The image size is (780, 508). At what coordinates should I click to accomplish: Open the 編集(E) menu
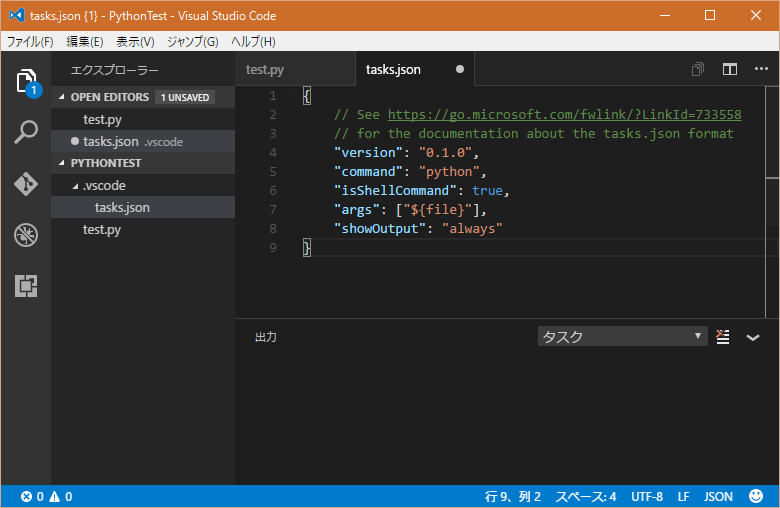(85, 42)
